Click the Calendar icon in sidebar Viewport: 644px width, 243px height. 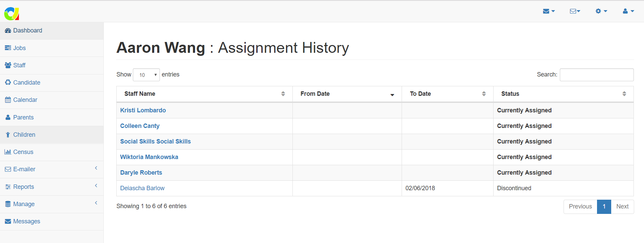(8, 100)
